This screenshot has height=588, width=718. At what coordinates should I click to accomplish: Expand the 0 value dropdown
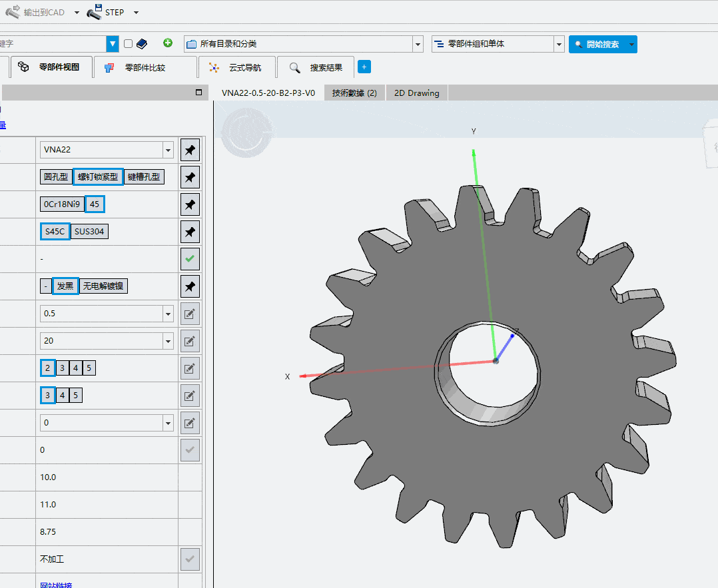pos(168,423)
